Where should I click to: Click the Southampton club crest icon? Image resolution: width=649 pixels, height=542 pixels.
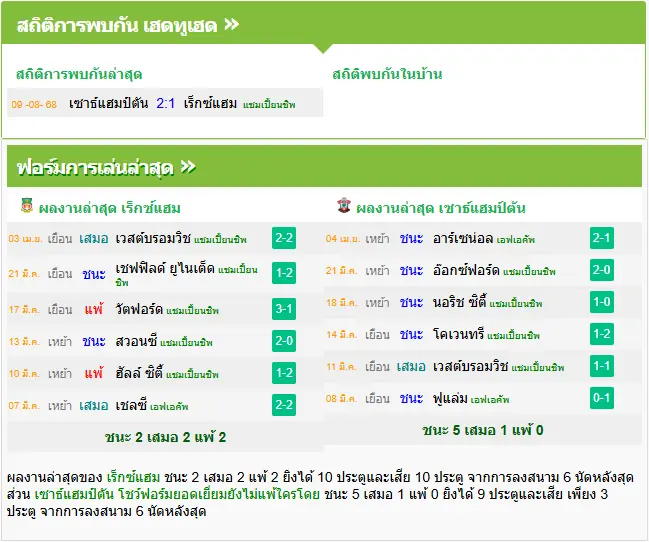pyautogui.click(x=344, y=205)
